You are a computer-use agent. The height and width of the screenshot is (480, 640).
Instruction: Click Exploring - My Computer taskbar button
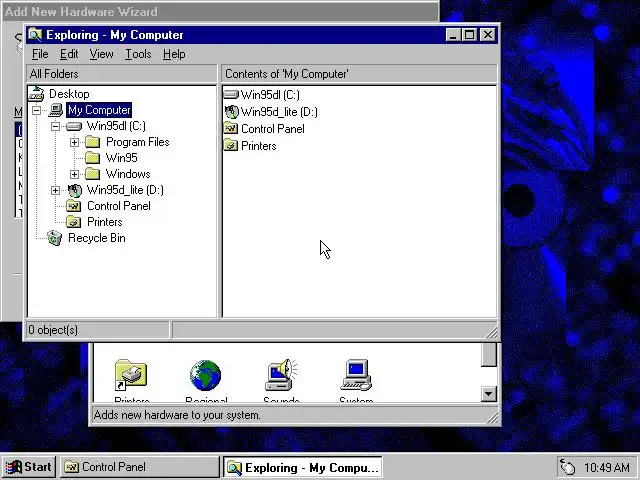pyautogui.click(x=303, y=467)
